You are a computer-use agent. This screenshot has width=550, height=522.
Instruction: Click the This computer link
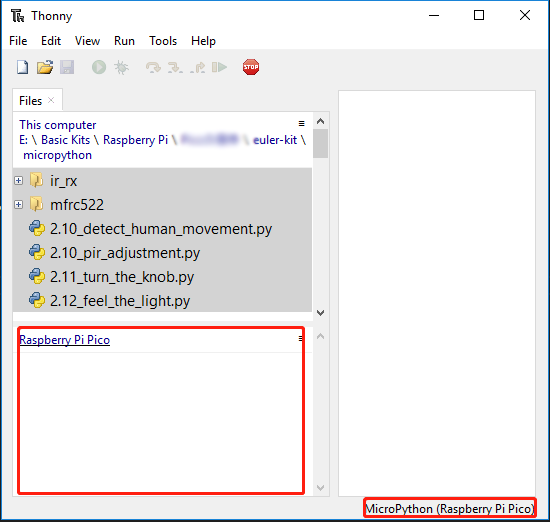[x=58, y=125]
